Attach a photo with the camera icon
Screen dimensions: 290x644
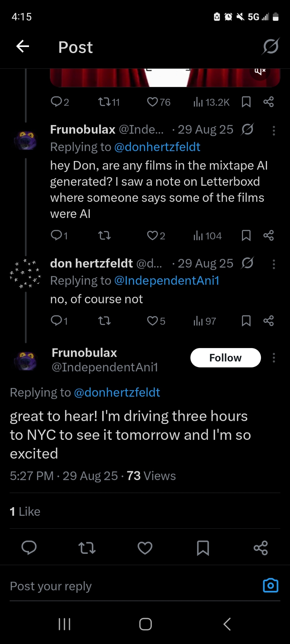270,586
